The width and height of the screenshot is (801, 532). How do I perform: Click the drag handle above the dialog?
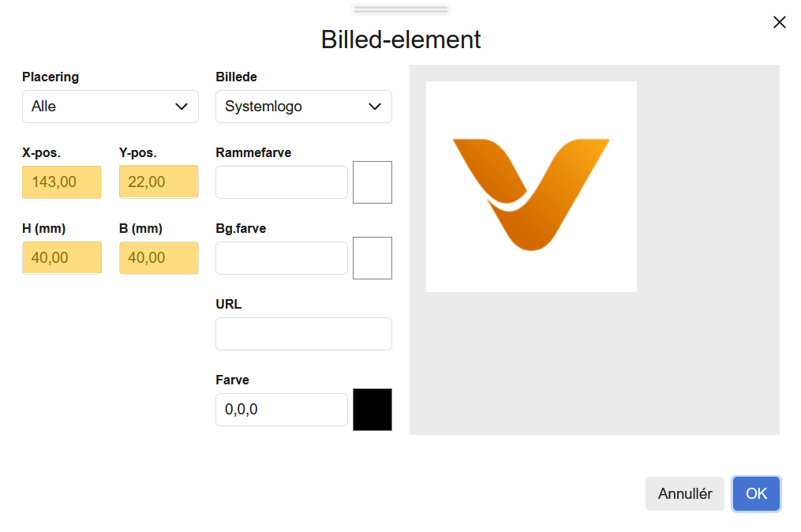coord(400,8)
